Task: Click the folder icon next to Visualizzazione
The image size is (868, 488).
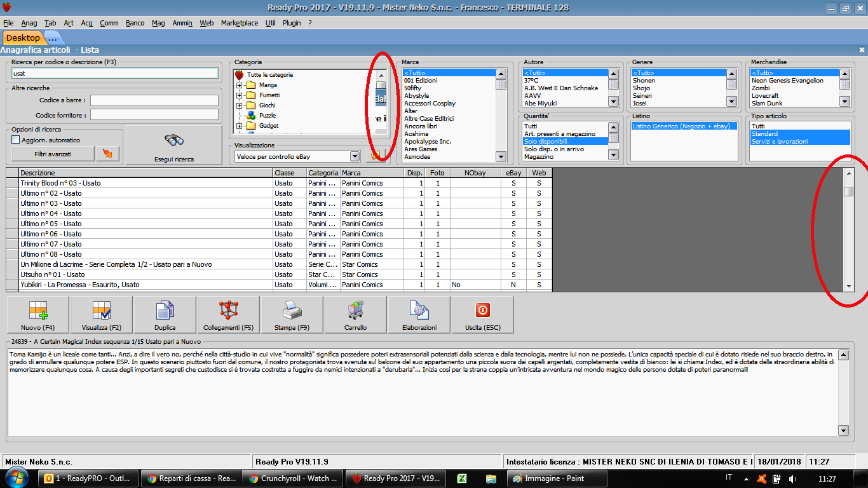Action: click(x=376, y=156)
